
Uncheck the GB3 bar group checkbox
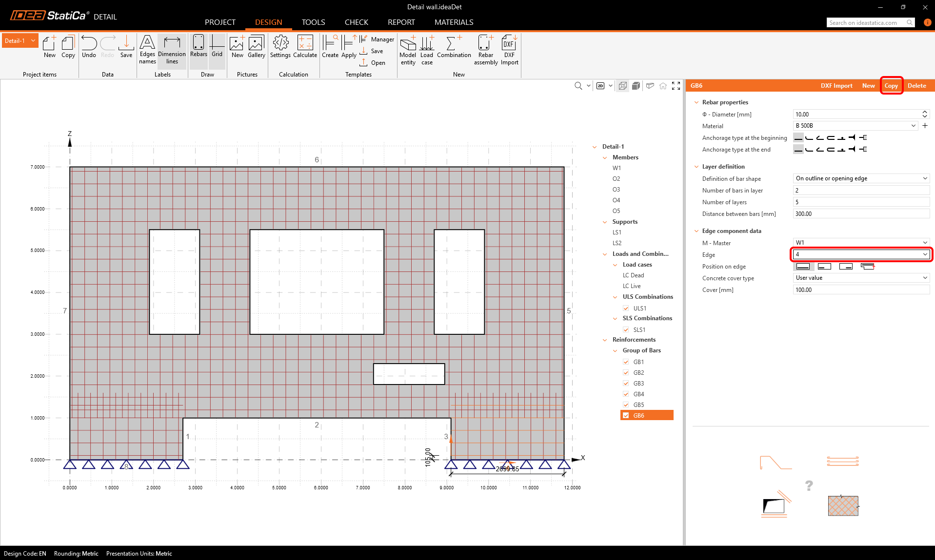coord(626,384)
